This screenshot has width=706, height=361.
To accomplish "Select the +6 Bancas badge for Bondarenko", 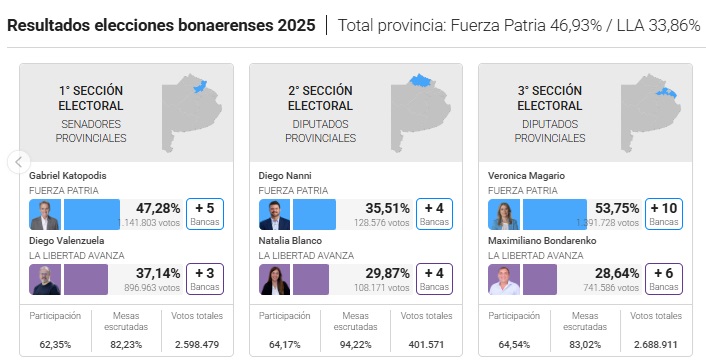I will (x=664, y=279).
